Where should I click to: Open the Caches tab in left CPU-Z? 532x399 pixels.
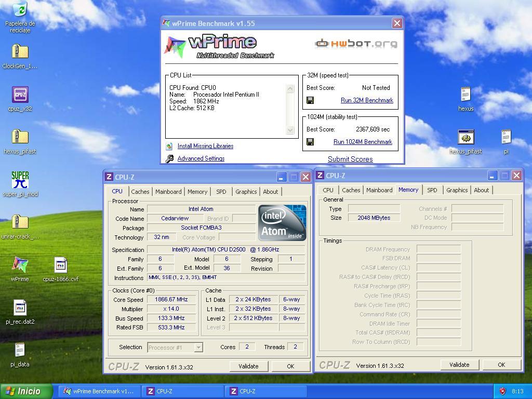pyautogui.click(x=140, y=192)
